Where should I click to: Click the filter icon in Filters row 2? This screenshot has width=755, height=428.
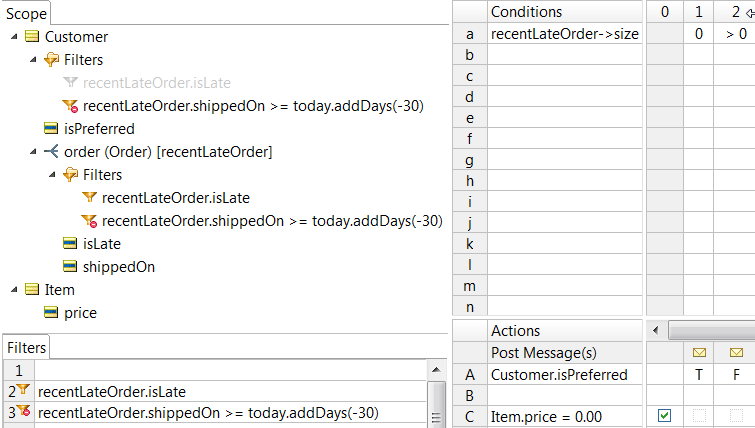(x=23, y=389)
